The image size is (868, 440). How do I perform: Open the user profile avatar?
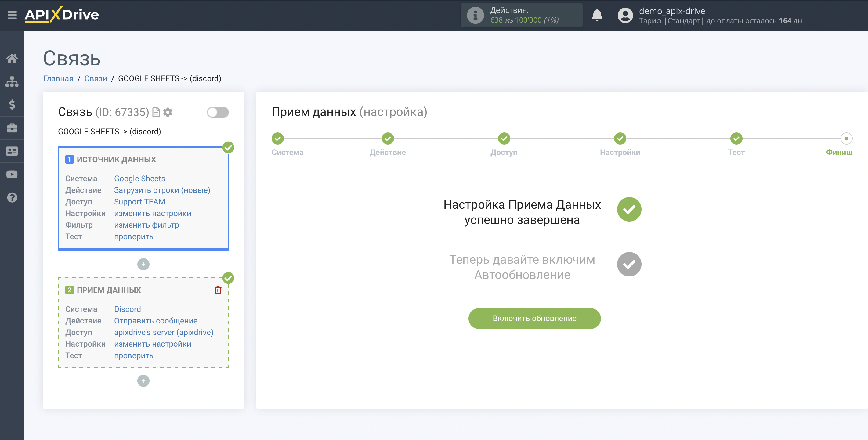[625, 15]
